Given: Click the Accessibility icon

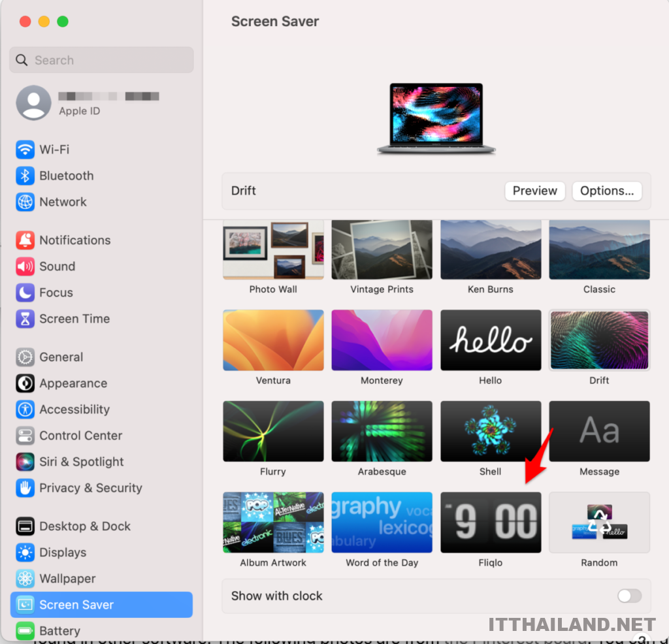Looking at the screenshot, I should tap(25, 410).
